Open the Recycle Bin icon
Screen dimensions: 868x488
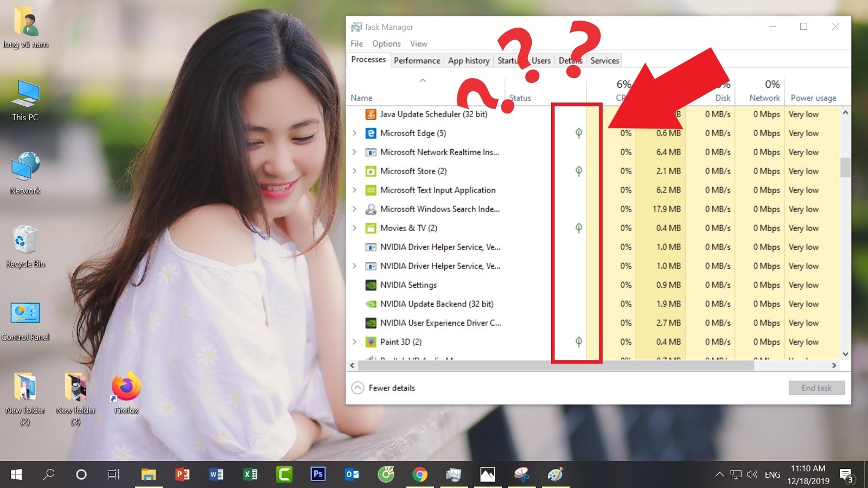(25, 246)
